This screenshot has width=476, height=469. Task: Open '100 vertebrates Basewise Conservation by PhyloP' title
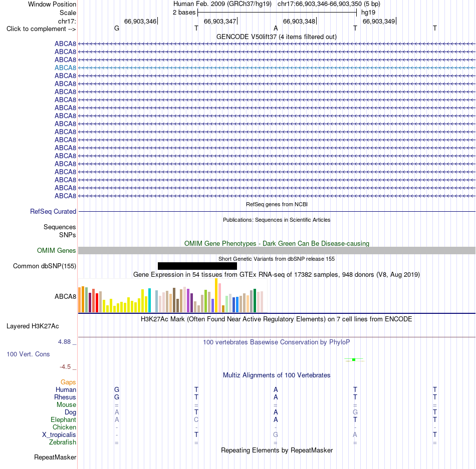click(x=277, y=342)
